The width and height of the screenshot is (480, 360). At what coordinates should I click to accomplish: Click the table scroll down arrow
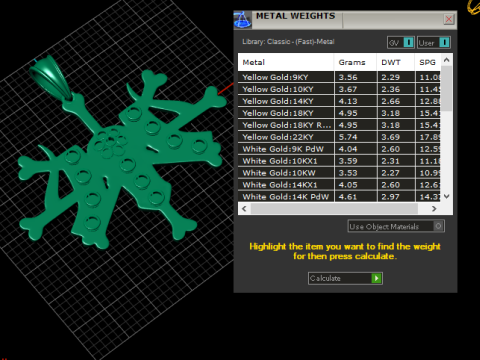pos(447,196)
